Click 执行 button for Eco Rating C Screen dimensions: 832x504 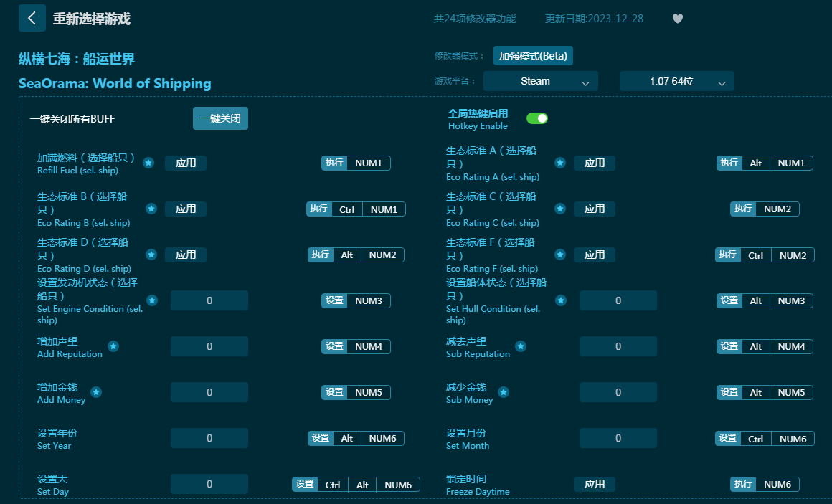click(743, 209)
